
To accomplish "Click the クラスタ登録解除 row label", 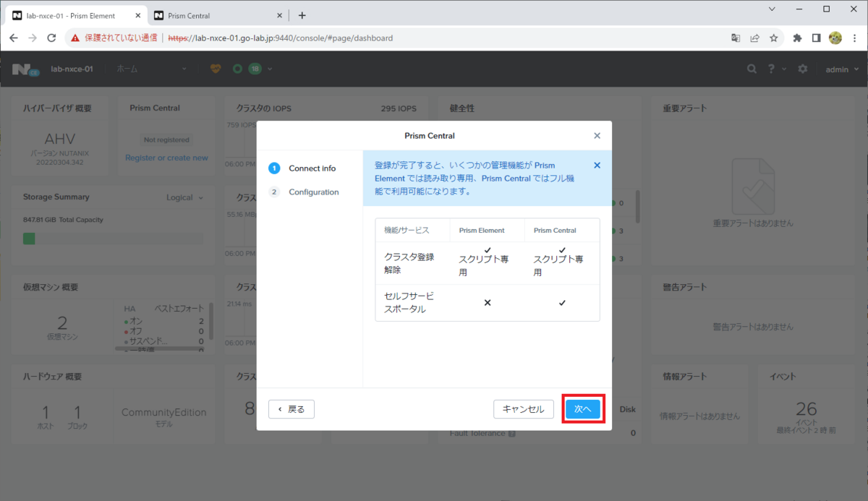I will click(409, 263).
